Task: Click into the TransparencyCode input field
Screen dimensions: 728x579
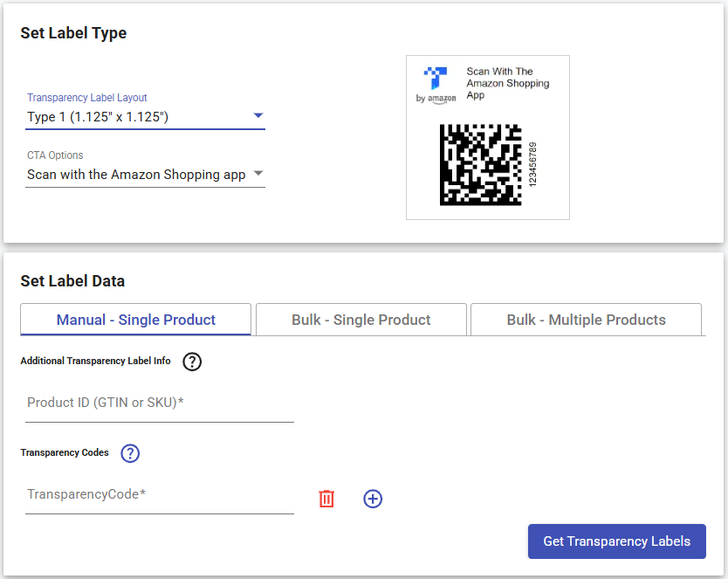Action: pyautogui.click(x=160, y=495)
